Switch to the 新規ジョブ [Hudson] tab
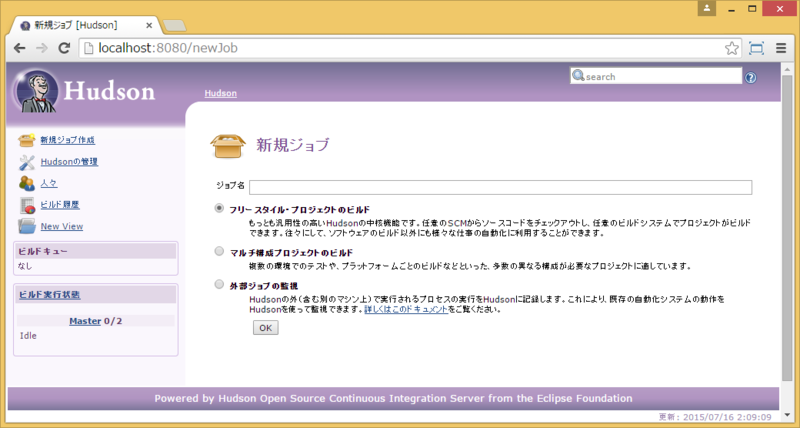Screen dimensions: 800x428 pyautogui.click(x=86, y=25)
